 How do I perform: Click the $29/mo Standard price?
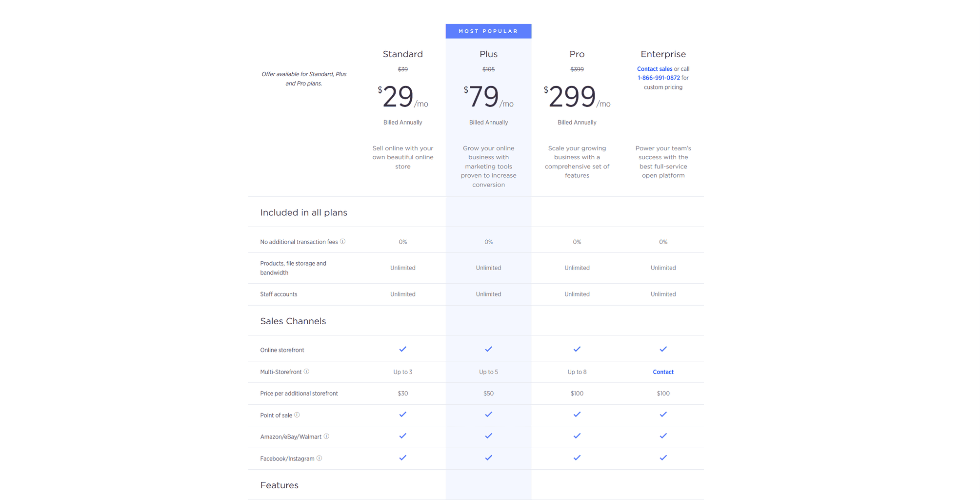tap(403, 97)
